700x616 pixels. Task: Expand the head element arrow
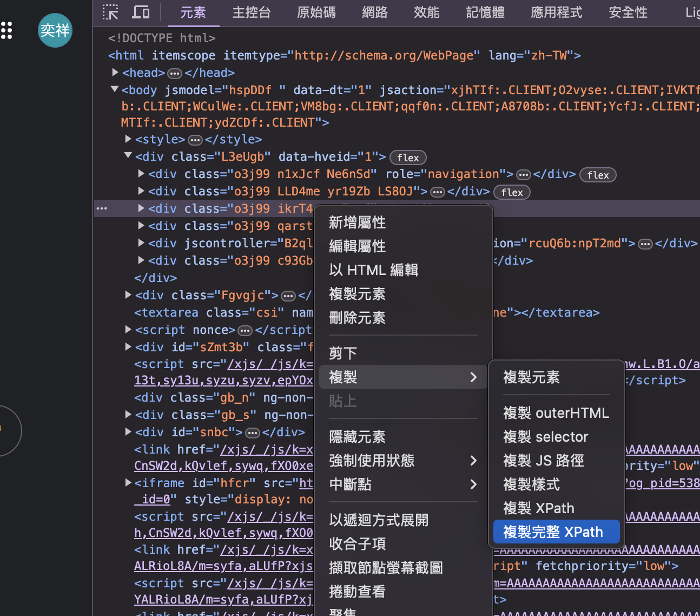115,72
